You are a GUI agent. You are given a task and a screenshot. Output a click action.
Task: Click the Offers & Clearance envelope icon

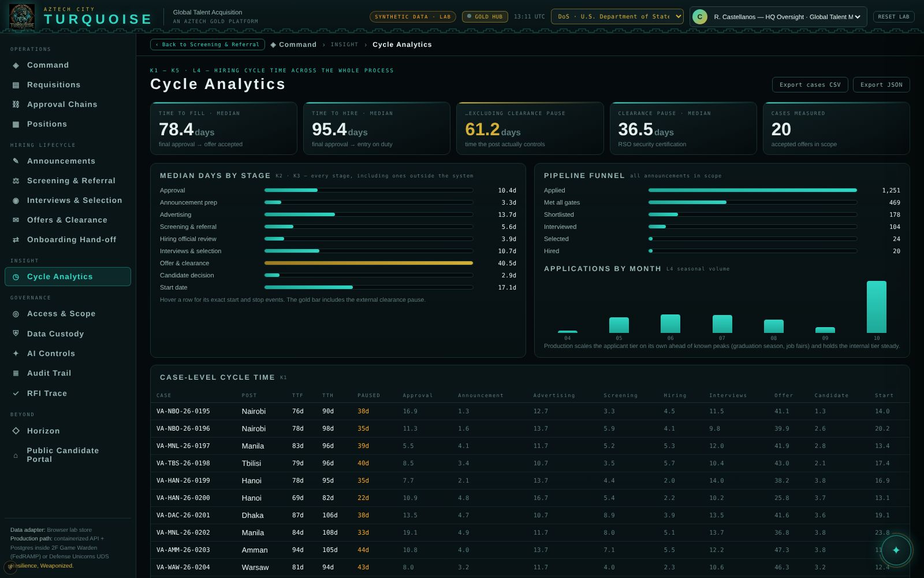click(x=16, y=220)
